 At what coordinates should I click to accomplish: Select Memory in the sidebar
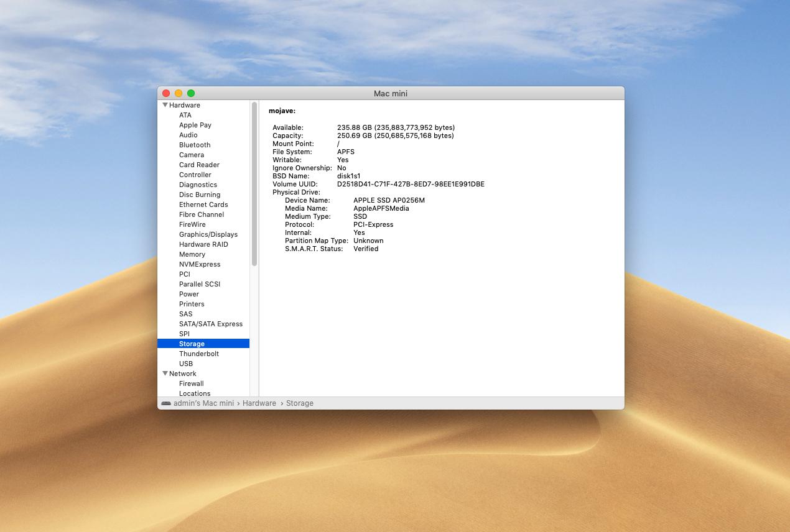tap(192, 254)
